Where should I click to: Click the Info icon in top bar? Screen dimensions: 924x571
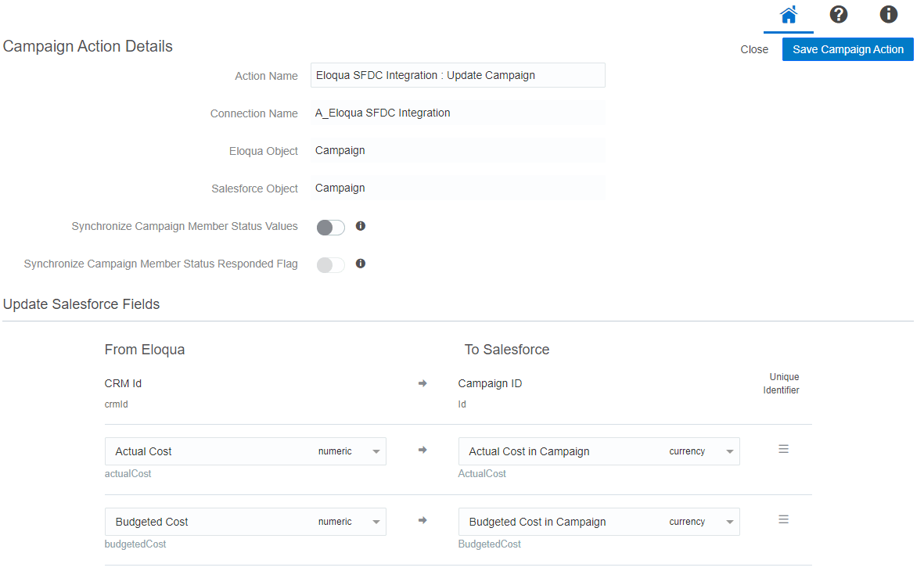click(888, 15)
